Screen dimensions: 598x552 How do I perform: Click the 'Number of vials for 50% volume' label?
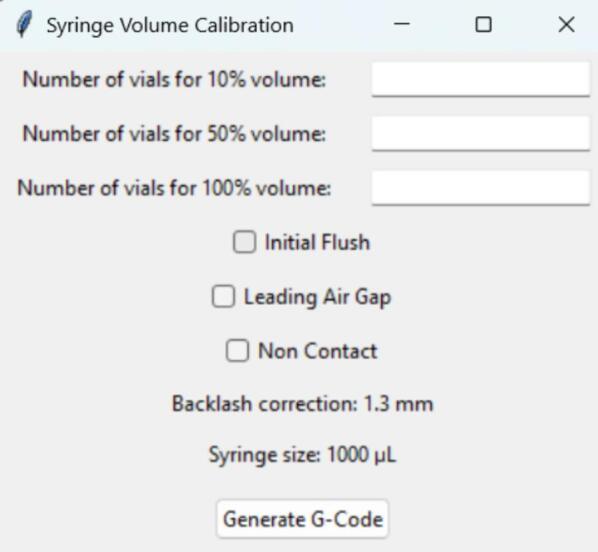pyautogui.click(x=174, y=134)
